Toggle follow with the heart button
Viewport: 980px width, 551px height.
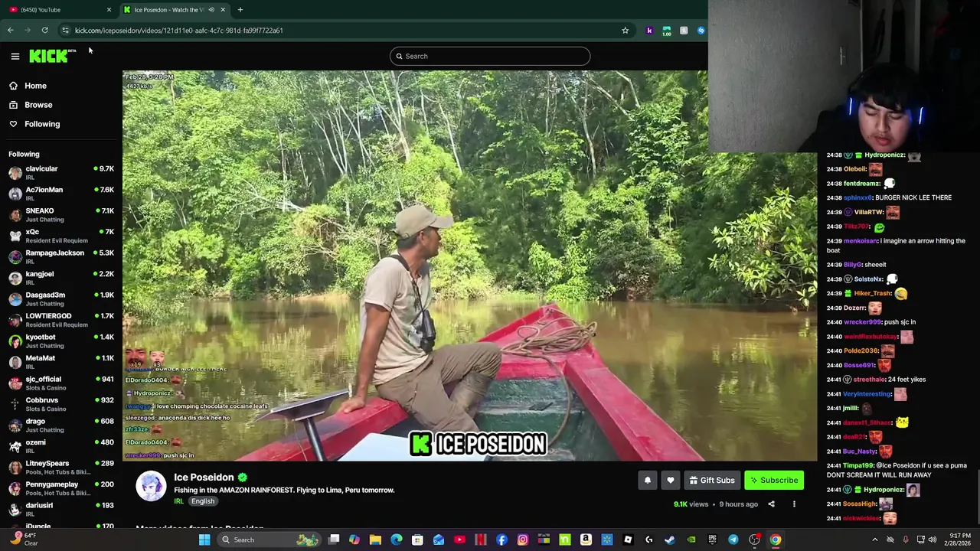(671, 481)
